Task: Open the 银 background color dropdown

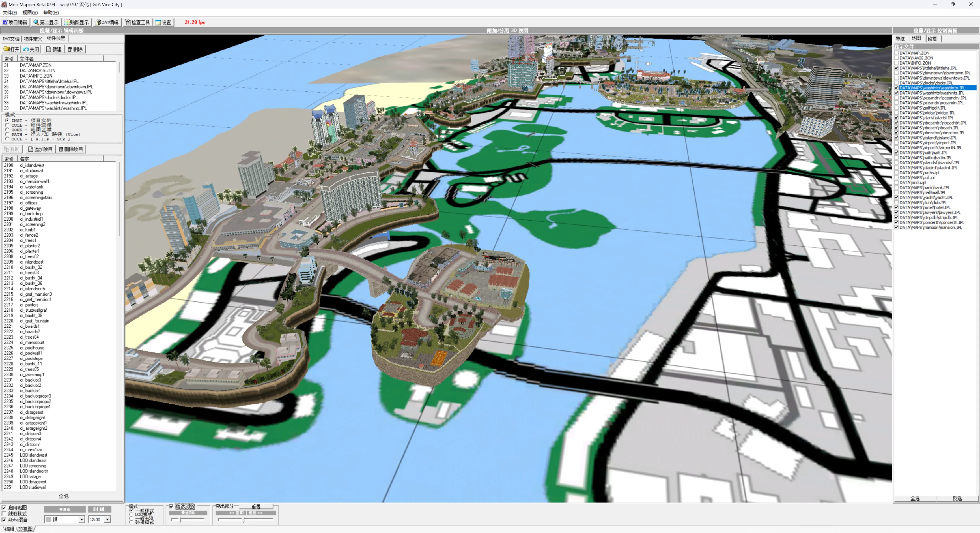Action: pos(81,520)
